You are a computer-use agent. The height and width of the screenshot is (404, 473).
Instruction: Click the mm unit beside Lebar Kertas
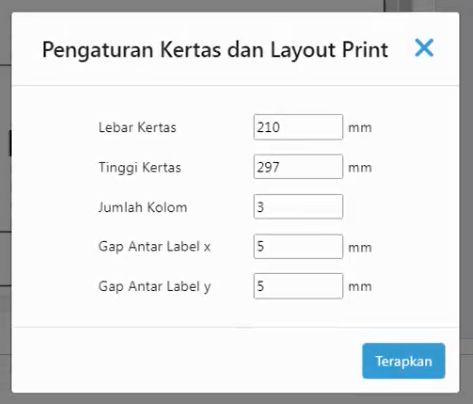(360, 128)
